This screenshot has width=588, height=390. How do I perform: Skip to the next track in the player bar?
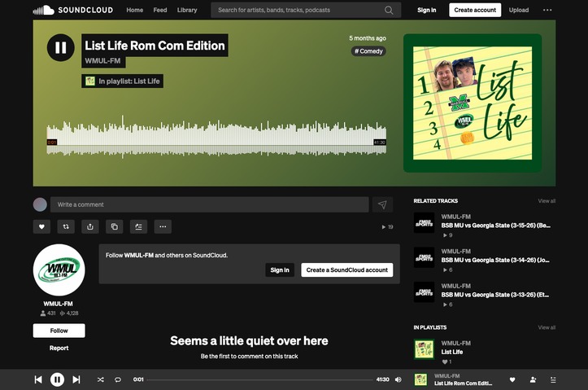point(76,379)
